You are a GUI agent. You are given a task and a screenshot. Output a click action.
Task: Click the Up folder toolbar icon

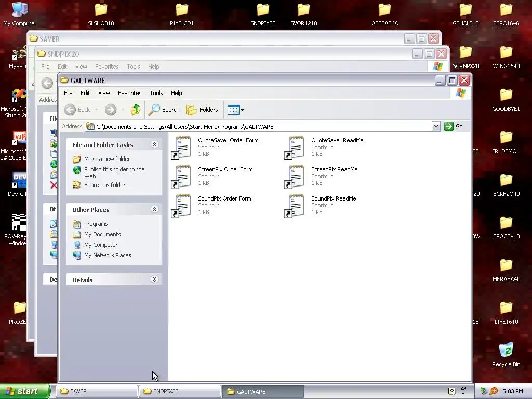tap(136, 110)
